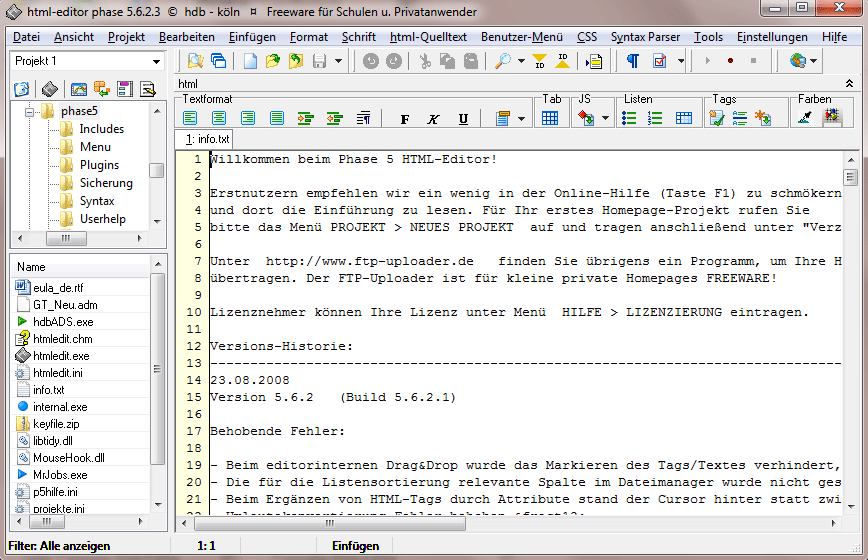Open the magnifier search tool

503,61
